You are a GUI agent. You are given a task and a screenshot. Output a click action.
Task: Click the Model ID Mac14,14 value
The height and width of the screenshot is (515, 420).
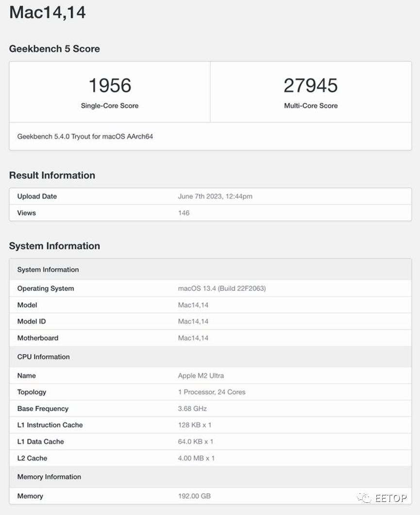[x=193, y=321]
